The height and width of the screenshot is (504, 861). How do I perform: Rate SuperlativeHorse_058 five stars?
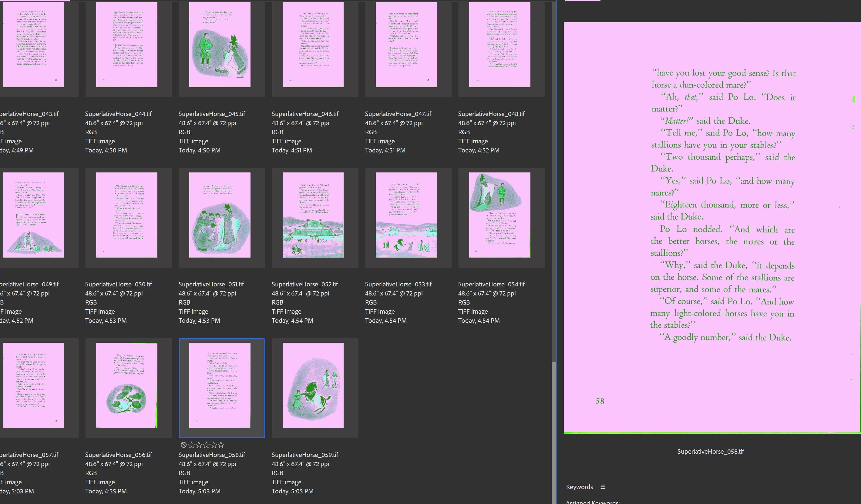[221, 445]
